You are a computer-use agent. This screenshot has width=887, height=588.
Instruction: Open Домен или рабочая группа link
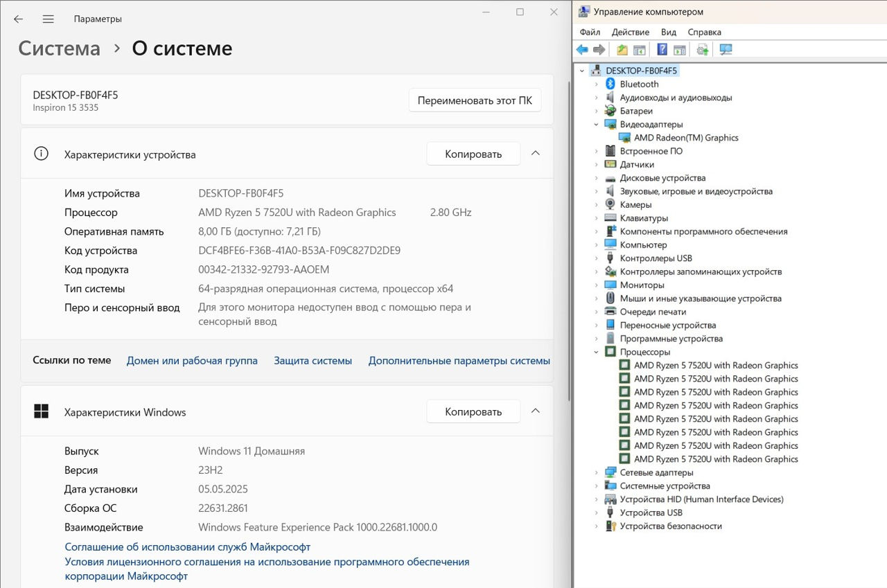(x=192, y=361)
